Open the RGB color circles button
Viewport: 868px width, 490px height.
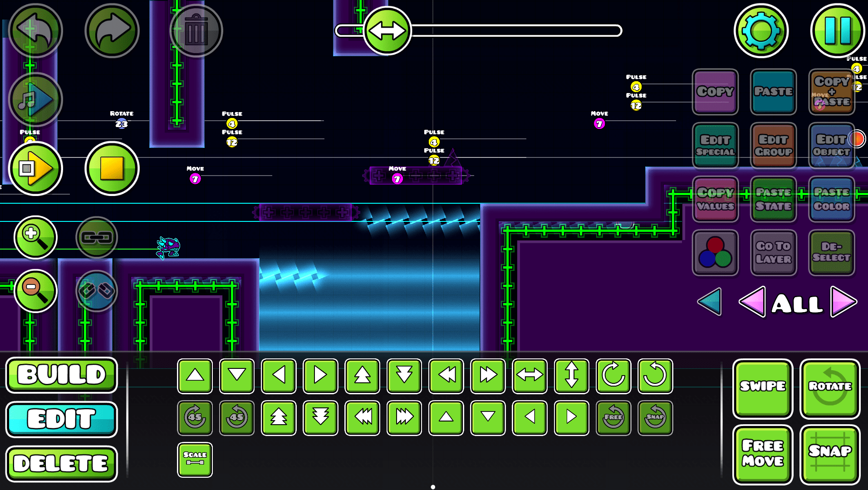tap(715, 253)
